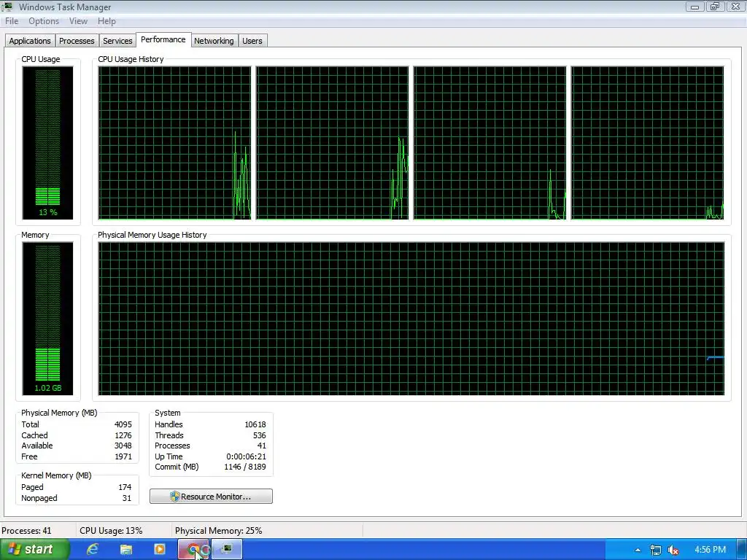Click the status bar 'CPU Usage: 13%' entry
747x560 pixels.
click(111, 531)
